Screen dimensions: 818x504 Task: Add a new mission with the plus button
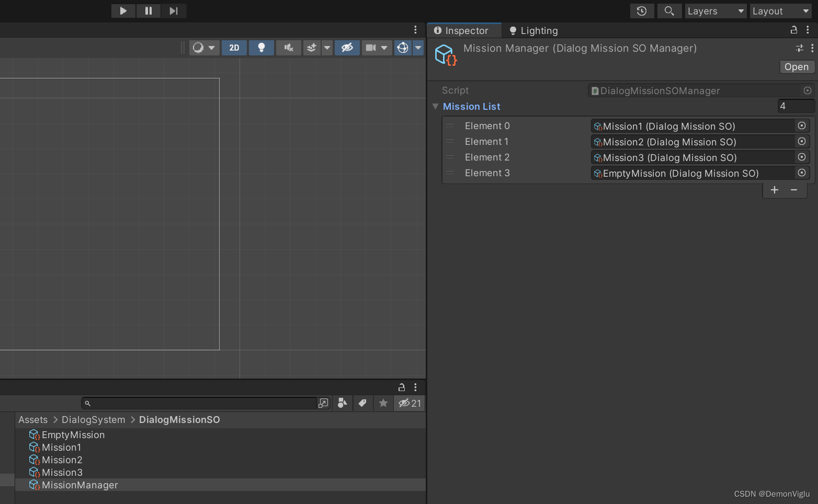[775, 190]
